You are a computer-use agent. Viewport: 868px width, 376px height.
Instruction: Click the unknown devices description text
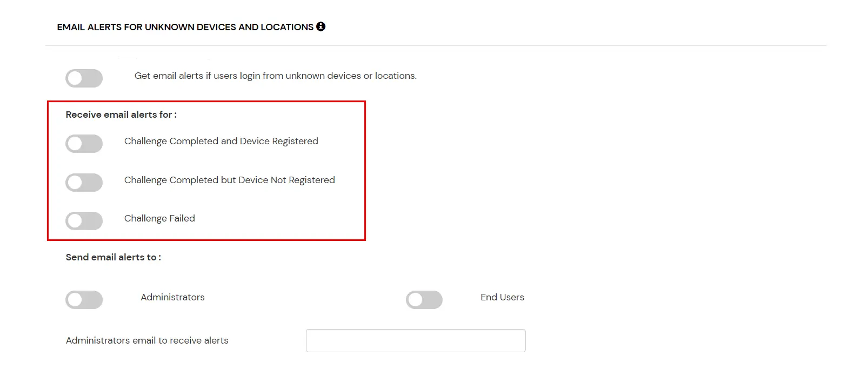coord(276,76)
